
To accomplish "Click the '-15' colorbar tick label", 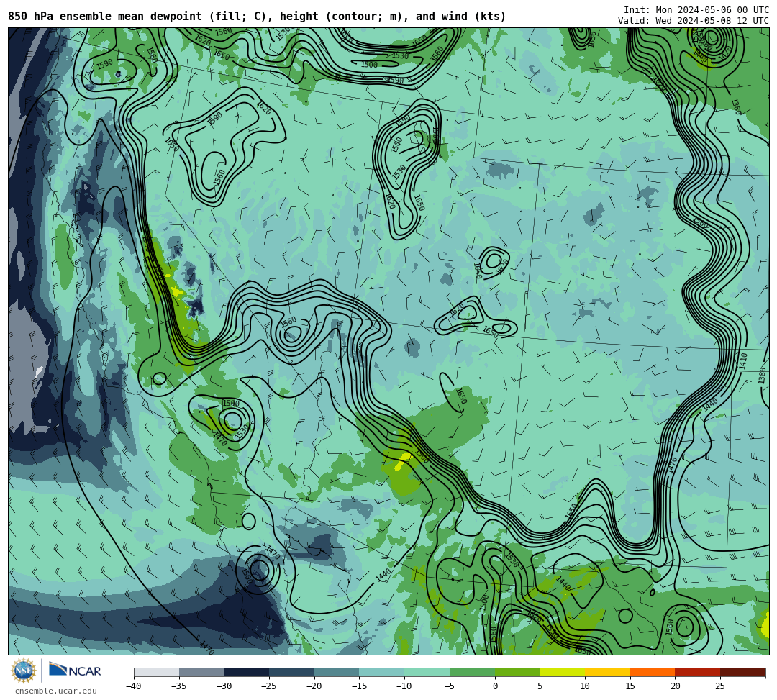I will click(x=359, y=686).
